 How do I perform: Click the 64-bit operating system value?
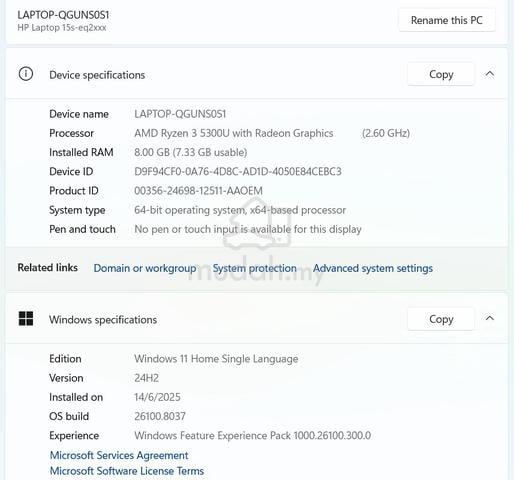click(x=240, y=210)
